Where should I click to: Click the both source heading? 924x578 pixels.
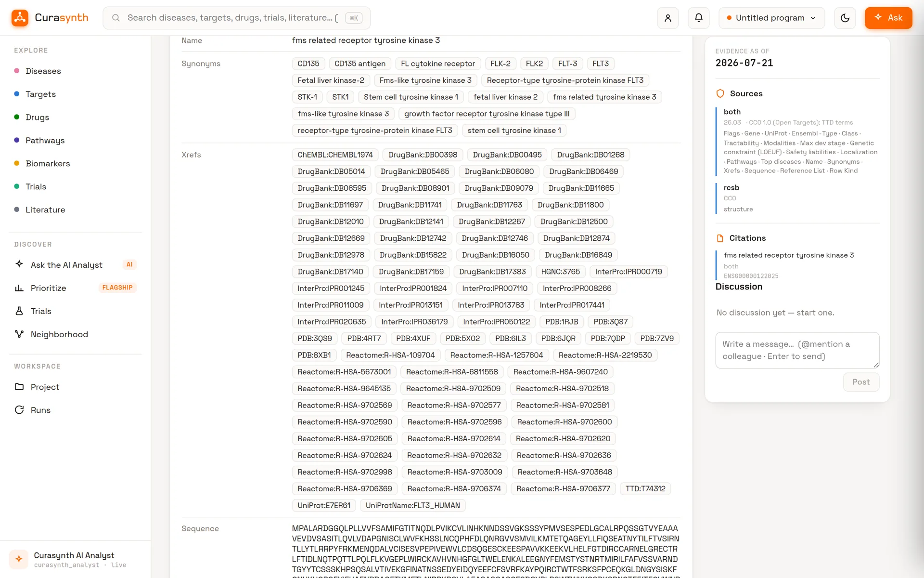tap(732, 112)
